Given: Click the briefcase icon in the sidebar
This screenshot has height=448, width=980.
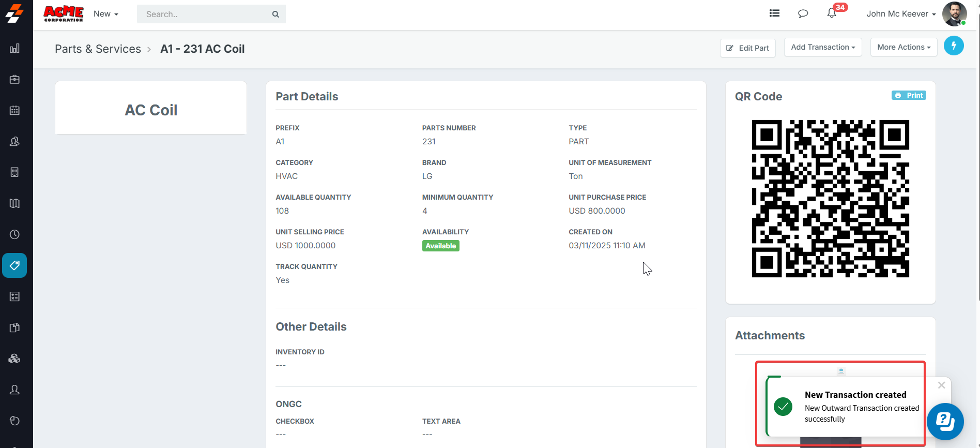Looking at the screenshot, I should pos(14,79).
